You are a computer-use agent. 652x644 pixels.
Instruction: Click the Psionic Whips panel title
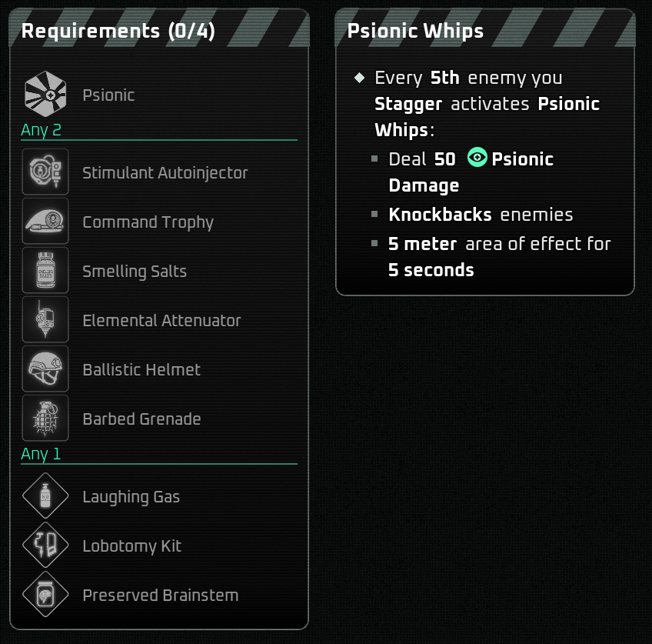(415, 31)
